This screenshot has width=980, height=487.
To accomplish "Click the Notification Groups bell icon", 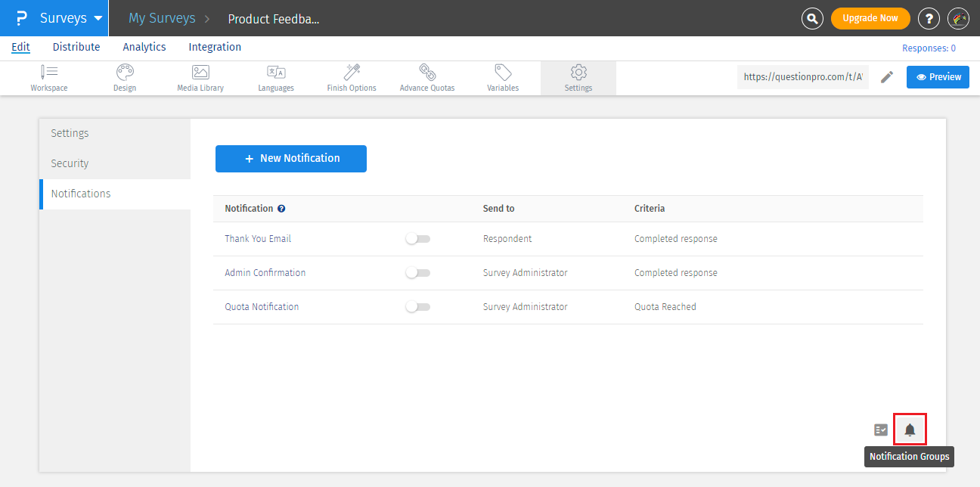I will (x=910, y=430).
